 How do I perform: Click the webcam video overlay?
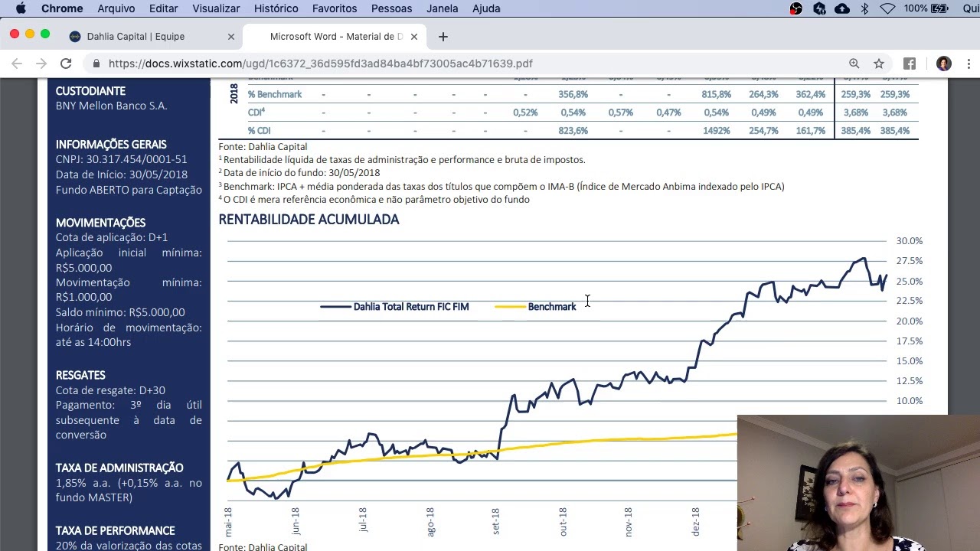click(858, 483)
